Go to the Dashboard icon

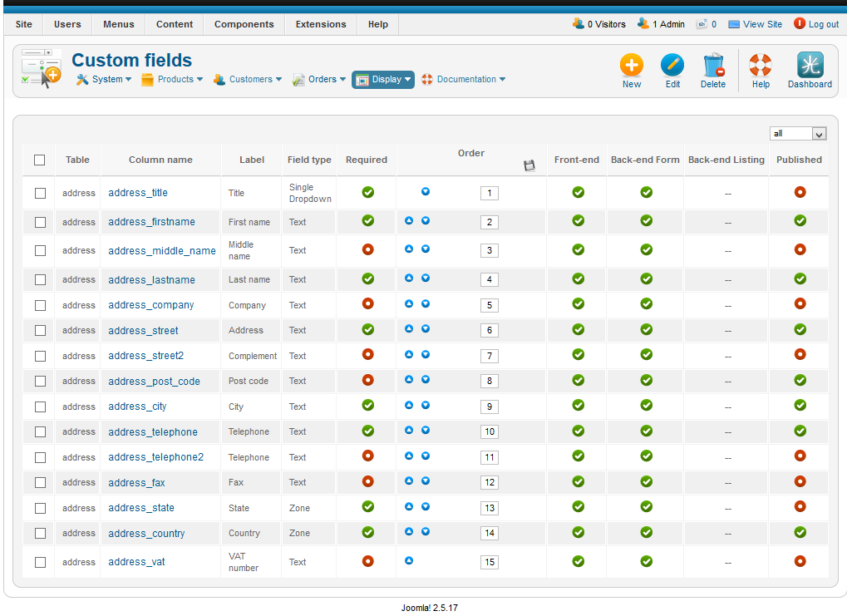pos(810,66)
